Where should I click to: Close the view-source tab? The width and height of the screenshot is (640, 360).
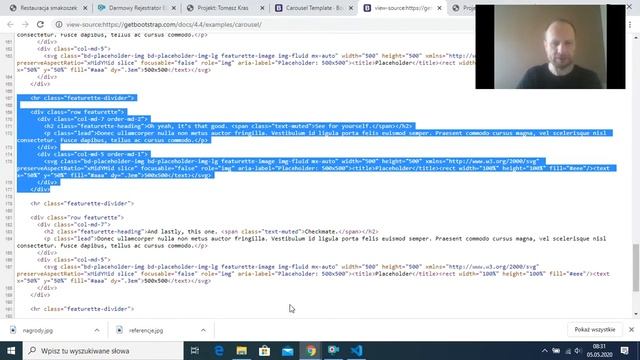coord(439,8)
